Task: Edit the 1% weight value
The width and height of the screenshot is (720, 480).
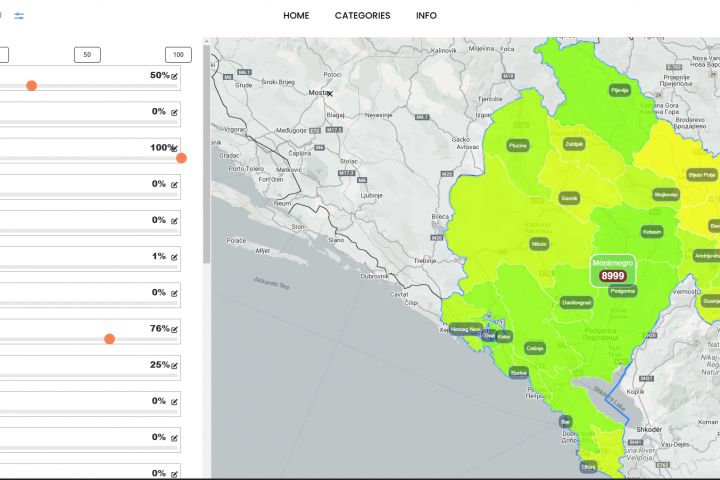Action: coord(174,257)
